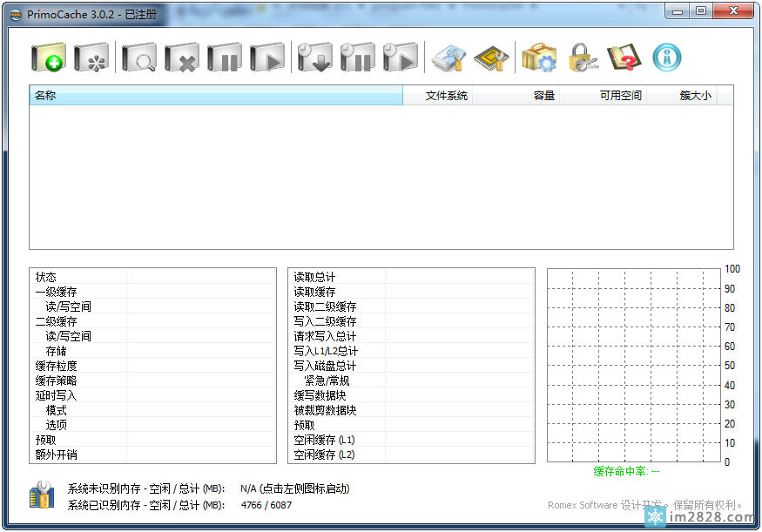Viewport: 762px width, 532px height.
Task: Click the magnifier view cache task icon
Action: click(x=138, y=58)
